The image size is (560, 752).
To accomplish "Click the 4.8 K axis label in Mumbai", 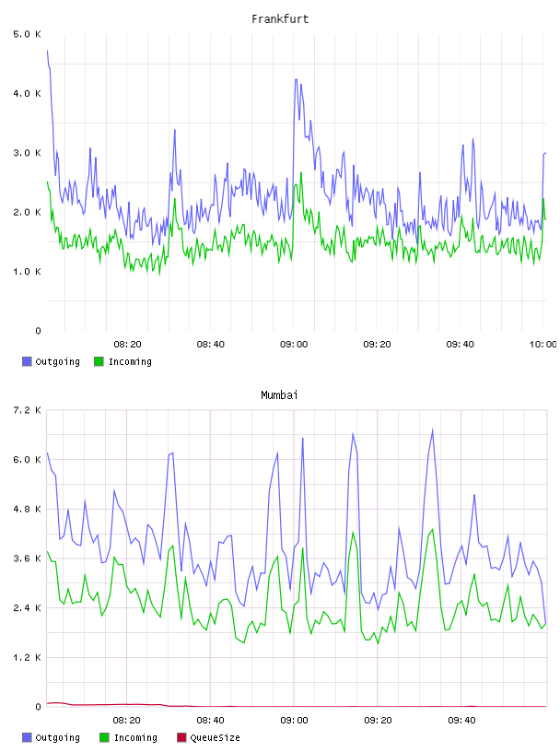I will coord(28,509).
